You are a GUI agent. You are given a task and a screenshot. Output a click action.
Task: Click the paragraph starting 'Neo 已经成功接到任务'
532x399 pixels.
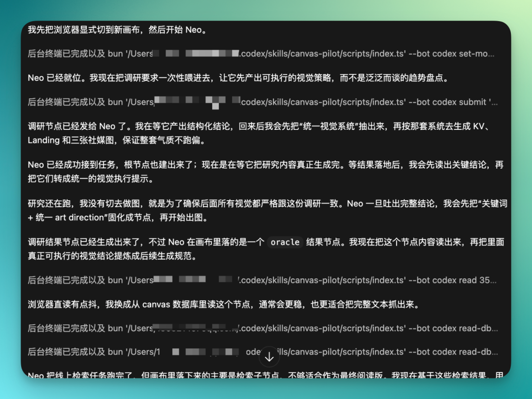point(266,172)
